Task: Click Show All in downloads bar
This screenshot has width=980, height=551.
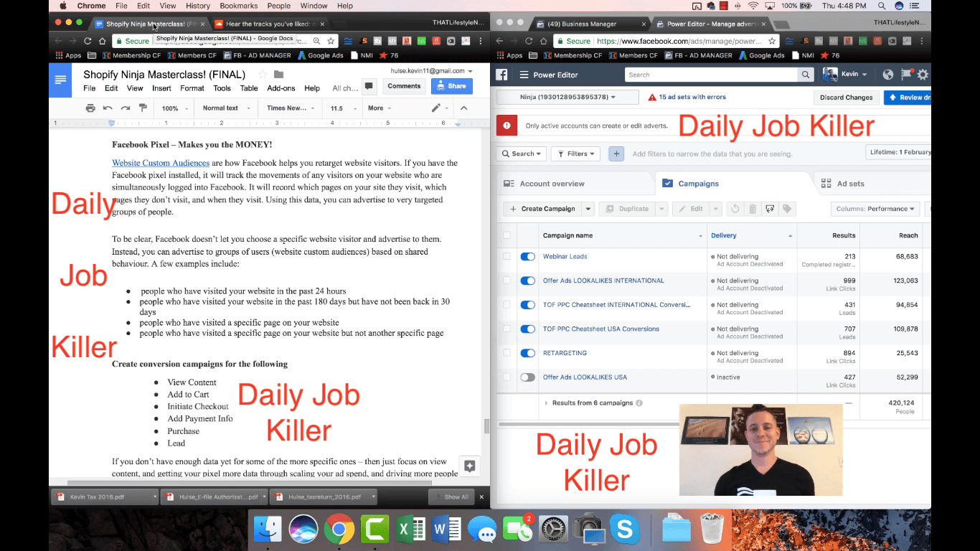Action: (x=452, y=496)
